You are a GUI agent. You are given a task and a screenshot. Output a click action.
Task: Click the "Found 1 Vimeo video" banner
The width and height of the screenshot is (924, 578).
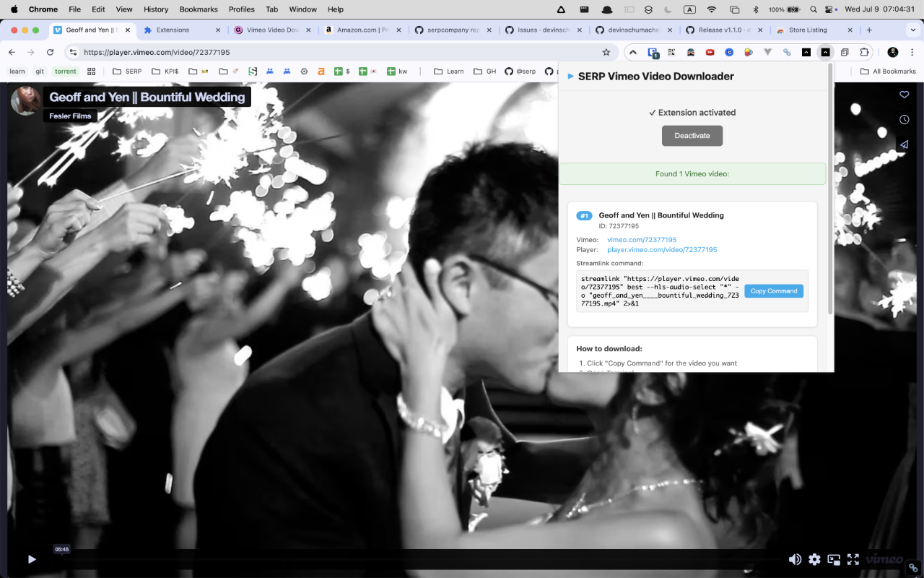pyautogui.click(x=692, y=174)
